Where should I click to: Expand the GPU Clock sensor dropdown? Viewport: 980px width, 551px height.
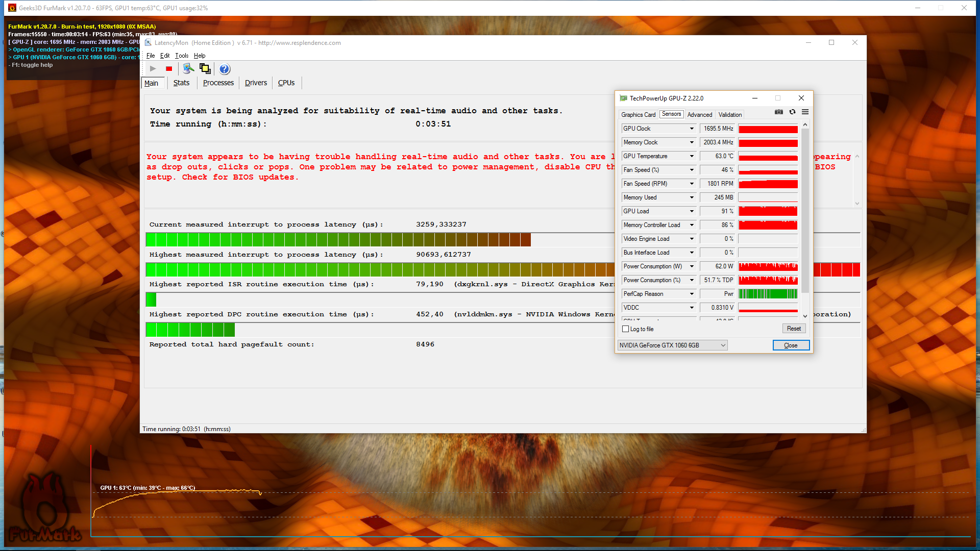[x=692, y=129]
